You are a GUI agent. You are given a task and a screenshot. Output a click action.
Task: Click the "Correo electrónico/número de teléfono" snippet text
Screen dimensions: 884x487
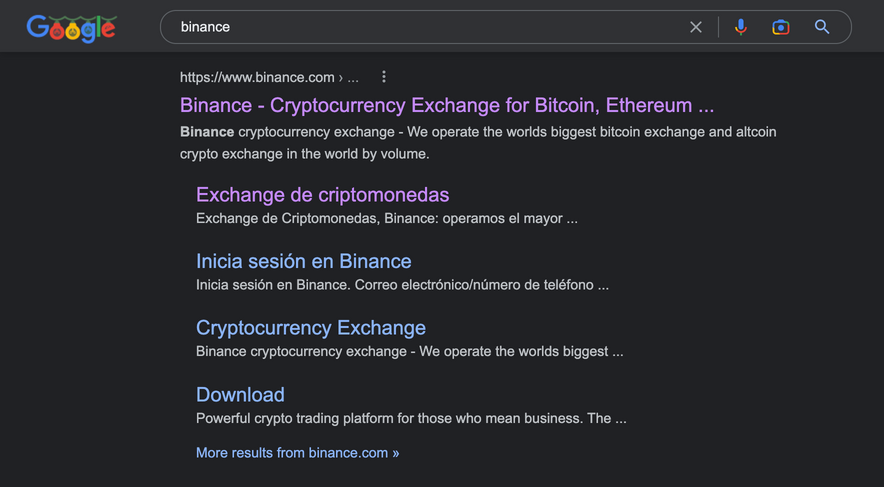click(402, 285)
